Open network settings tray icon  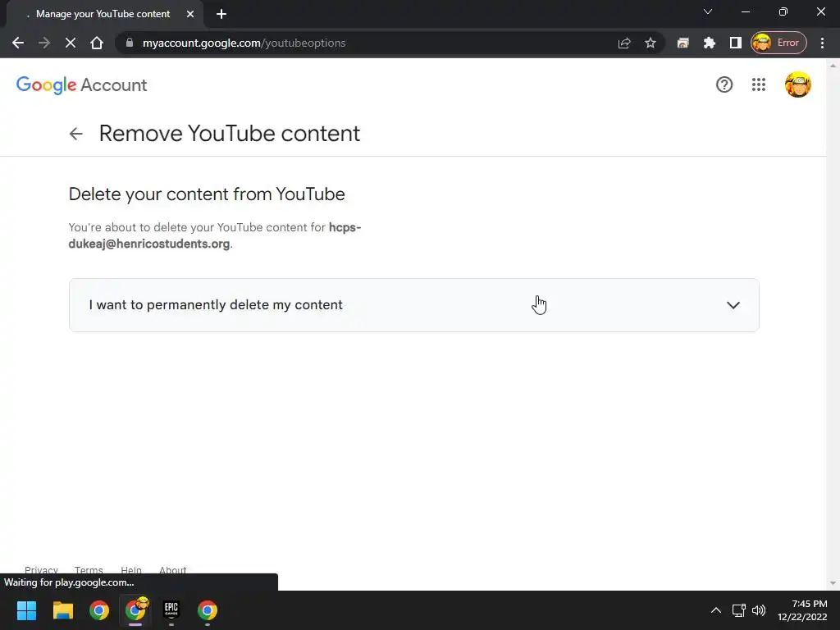click(739, 610)
